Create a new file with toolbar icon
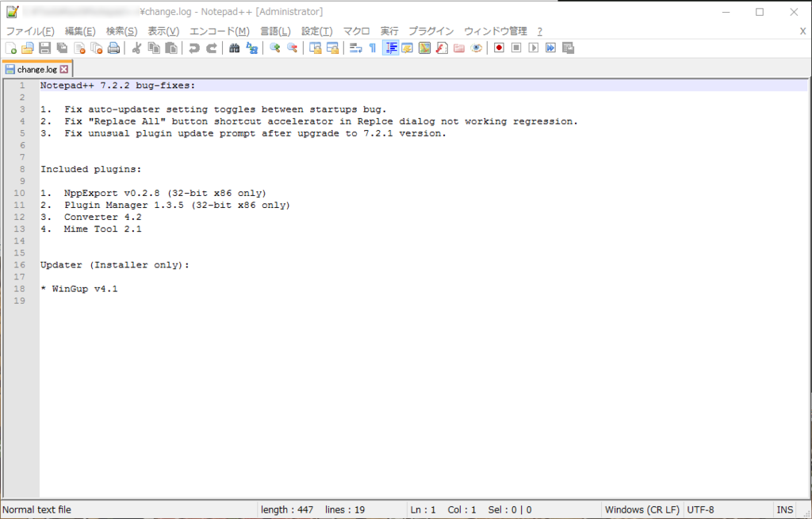Screen dimensions: 812x519 point(11,48)
